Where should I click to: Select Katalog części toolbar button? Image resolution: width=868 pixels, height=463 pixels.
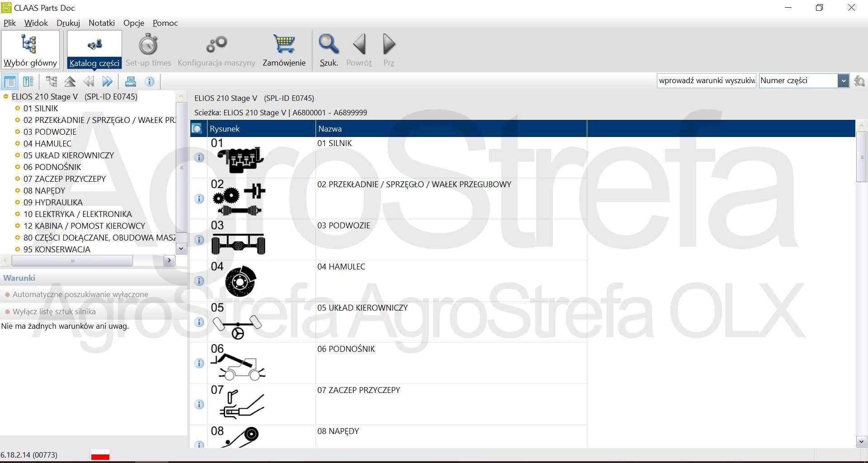pos(94,49)
